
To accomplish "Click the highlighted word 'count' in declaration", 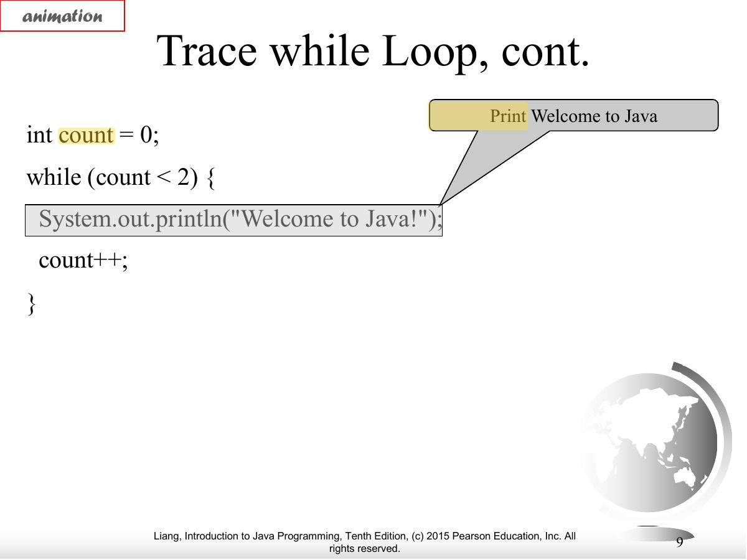I will tap(87, 135).
